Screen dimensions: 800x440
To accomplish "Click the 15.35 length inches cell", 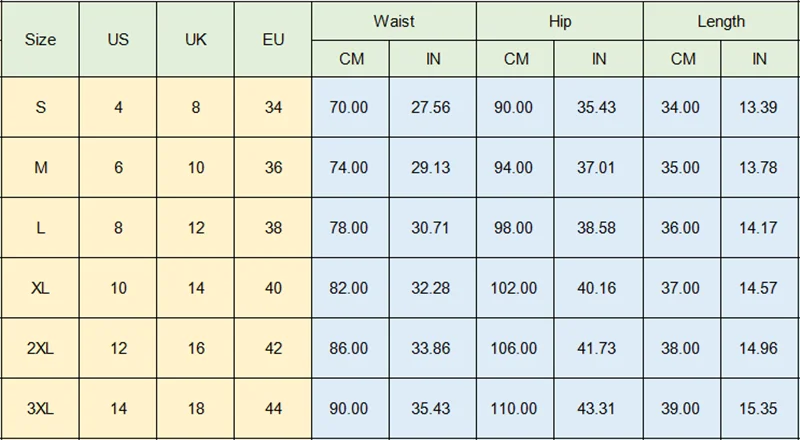I will click(759, 408).
